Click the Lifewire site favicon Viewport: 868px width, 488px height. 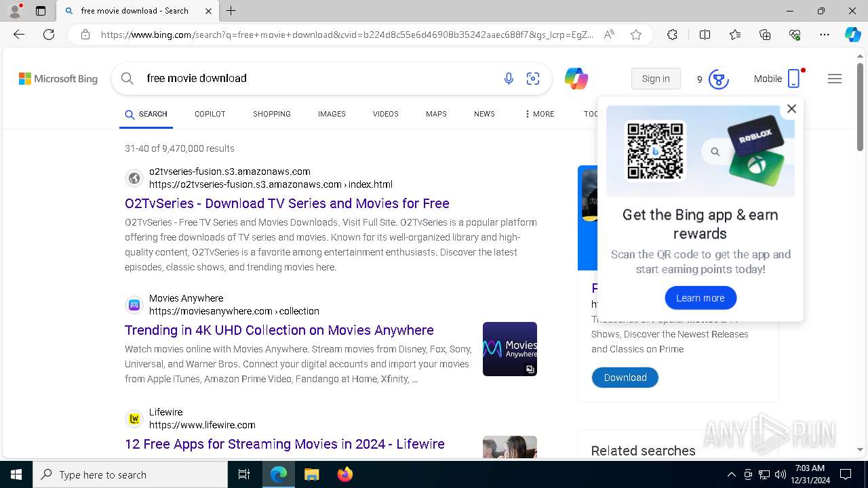pyautogui.click(x=134, y=419)
